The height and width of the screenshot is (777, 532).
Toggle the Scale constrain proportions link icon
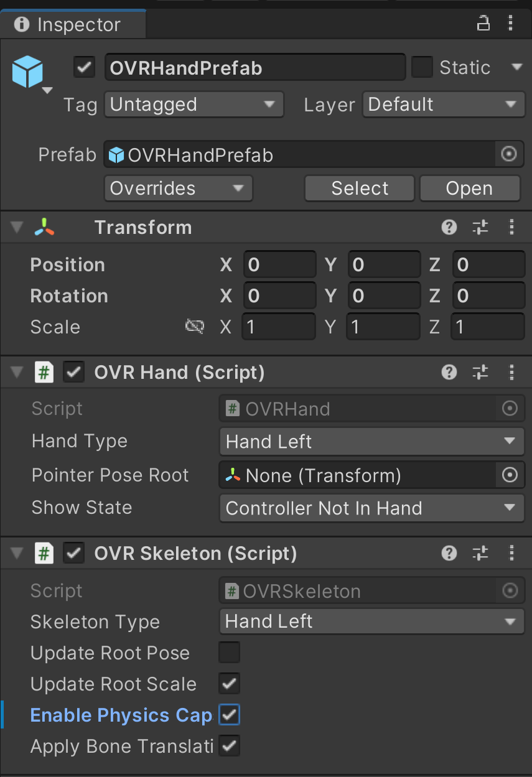click(195, 327)
